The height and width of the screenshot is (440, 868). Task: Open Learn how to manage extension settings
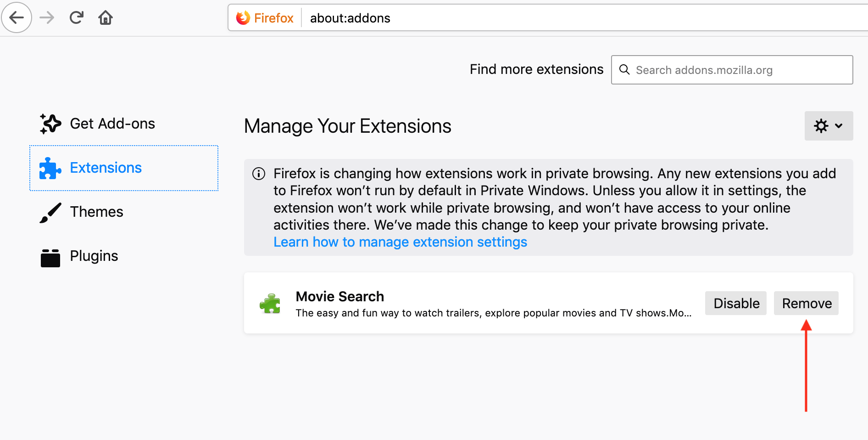pos(400,242)
